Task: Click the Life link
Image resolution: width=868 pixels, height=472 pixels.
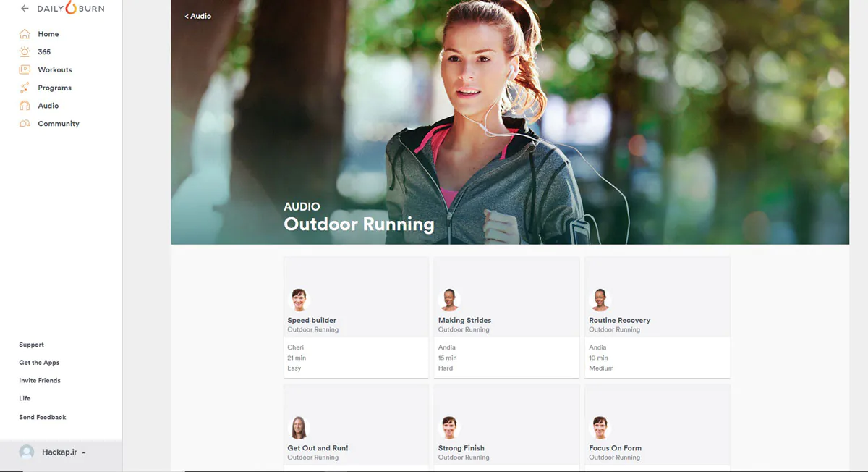Action: tap(25, 398)
